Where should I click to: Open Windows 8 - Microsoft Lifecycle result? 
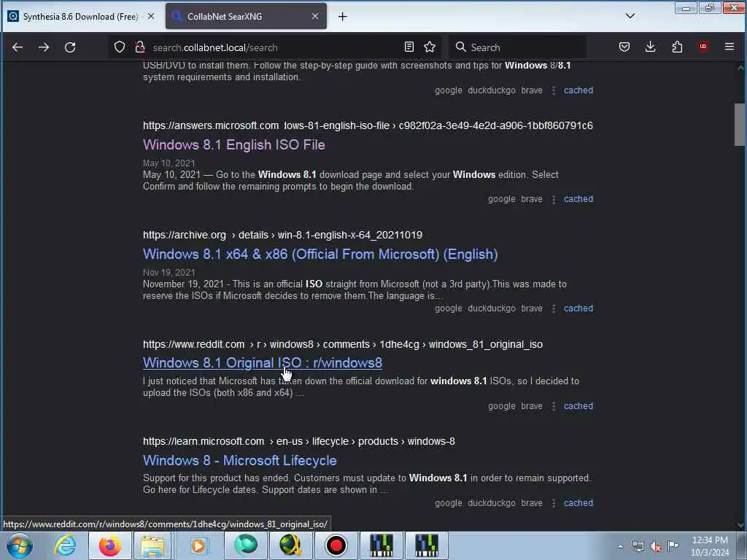click(x=239, y=461)
